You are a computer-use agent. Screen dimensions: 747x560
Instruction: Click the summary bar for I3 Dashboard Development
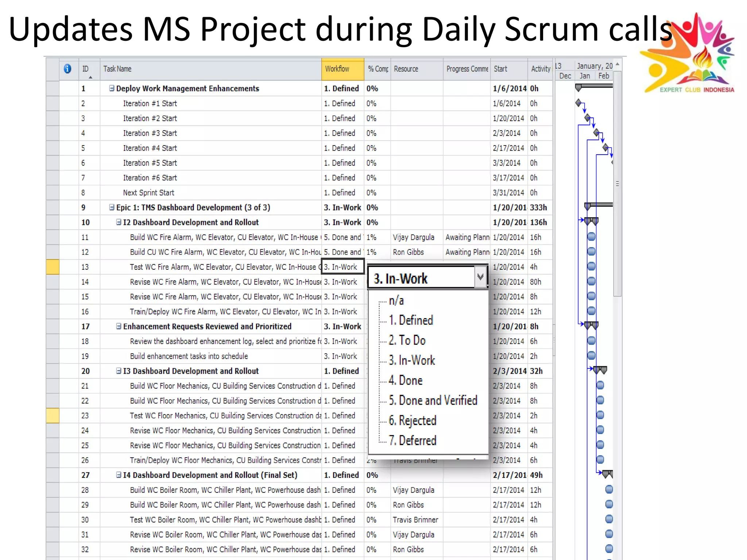pos(600,370)
